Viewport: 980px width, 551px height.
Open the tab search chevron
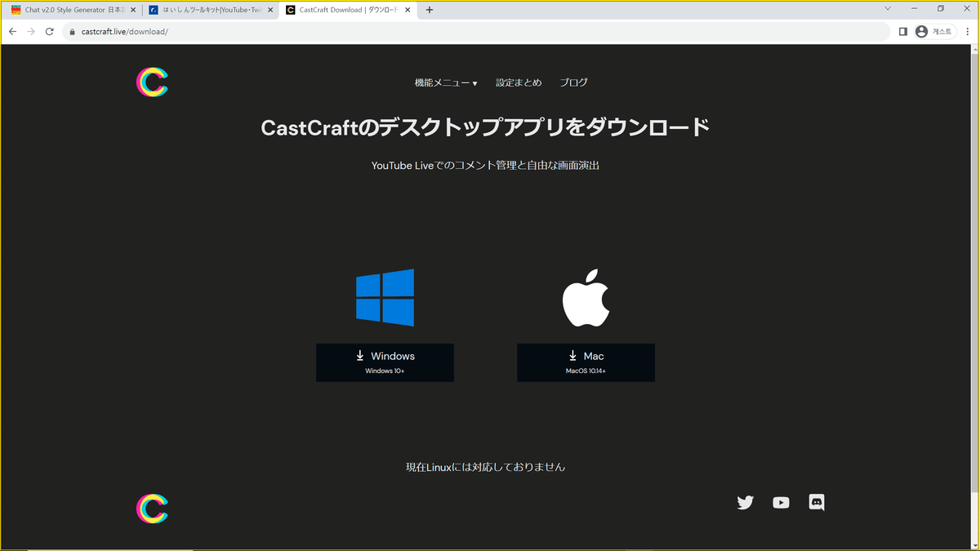889,8
